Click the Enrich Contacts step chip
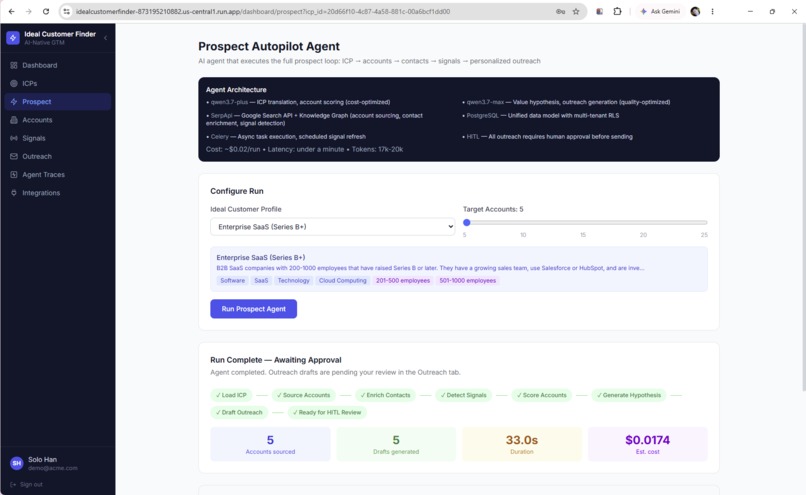 click(x=386, y=395)
